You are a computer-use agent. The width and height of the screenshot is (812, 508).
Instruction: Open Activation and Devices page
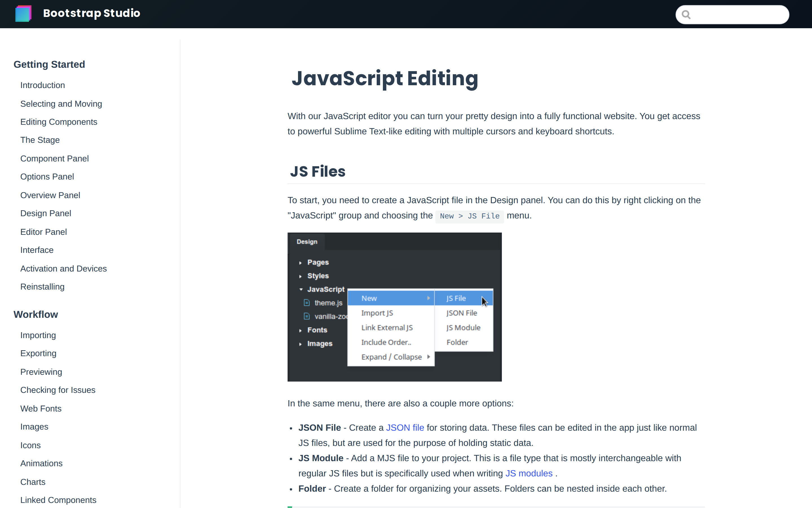click(63, 268)
